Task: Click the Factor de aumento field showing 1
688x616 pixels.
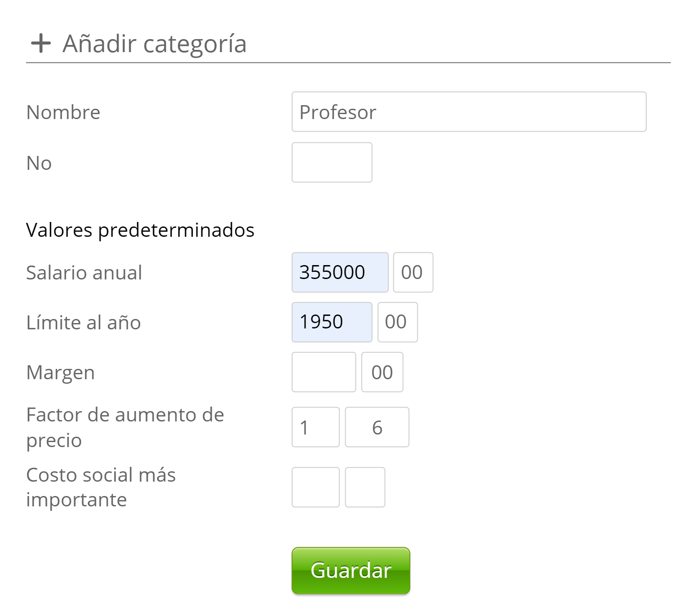Action: click(315, 427)
